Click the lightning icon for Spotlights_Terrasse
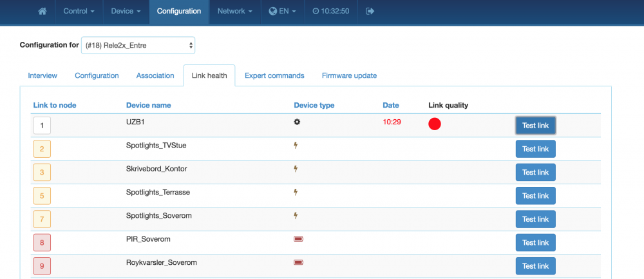Image resolution: width=644 pixels, height=279 pixels. coord(296,192)
